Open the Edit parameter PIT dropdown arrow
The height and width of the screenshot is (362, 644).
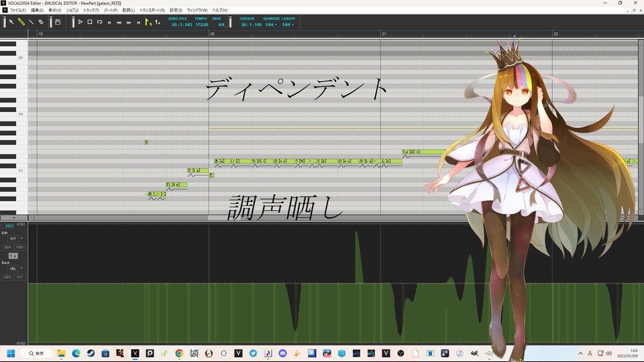pos(21,239)
